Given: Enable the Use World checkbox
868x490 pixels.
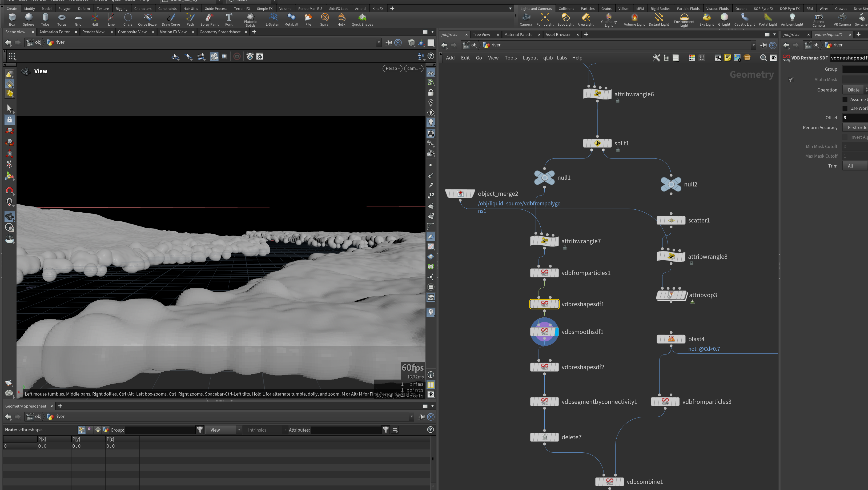Looking at the screenshot, I should [x=845, y=108].
